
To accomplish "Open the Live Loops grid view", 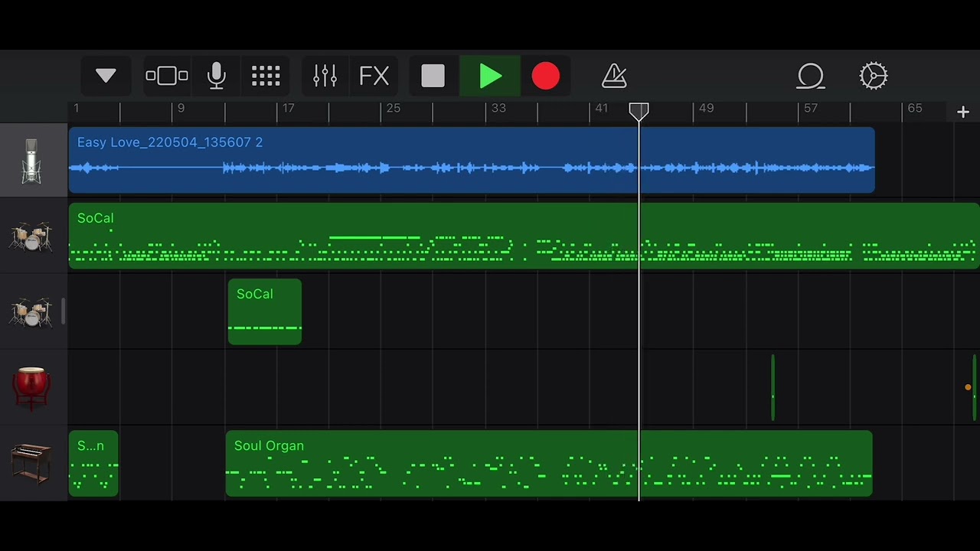I will click(x=266, y=76).
